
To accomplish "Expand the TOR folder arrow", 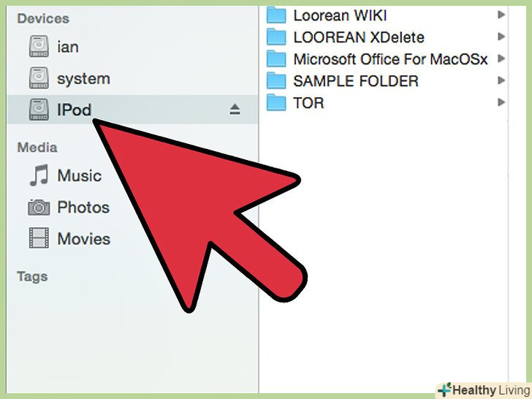I will coord(501,102).
